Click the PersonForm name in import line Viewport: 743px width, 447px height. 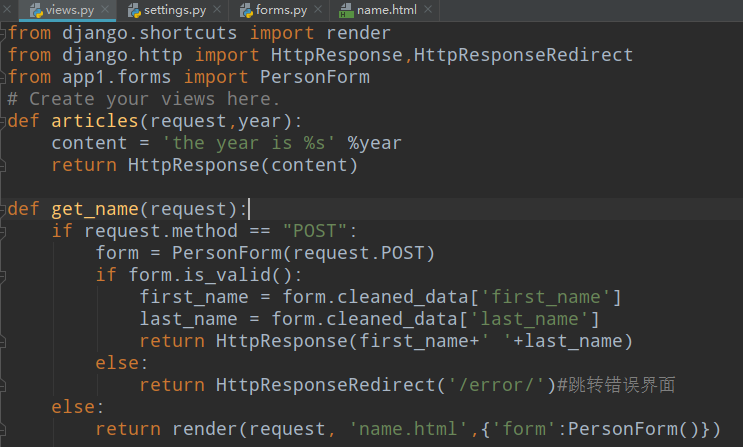[315, 77]
